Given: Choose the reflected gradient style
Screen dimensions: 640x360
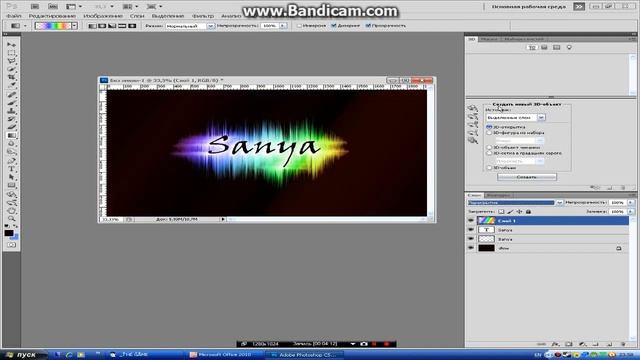Looking at the screenshot, I should click(x=122, y=26).
